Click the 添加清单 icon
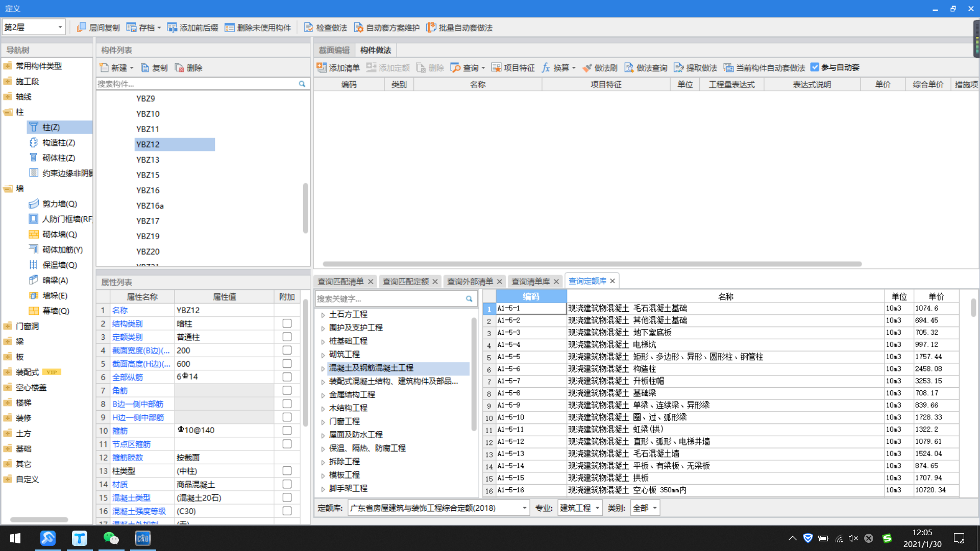 (x=322, y=67)
